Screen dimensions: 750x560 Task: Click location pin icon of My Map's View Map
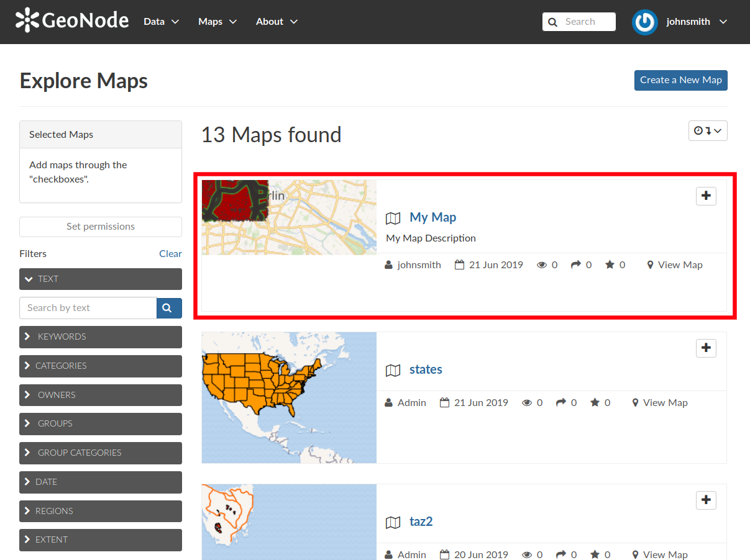pos(651,265)
